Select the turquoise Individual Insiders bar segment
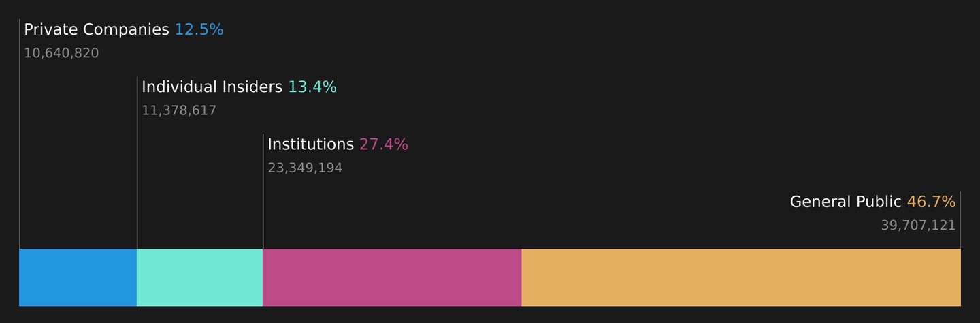The height and width of the screenshot is (323, 980). click(x=199, y=277)
